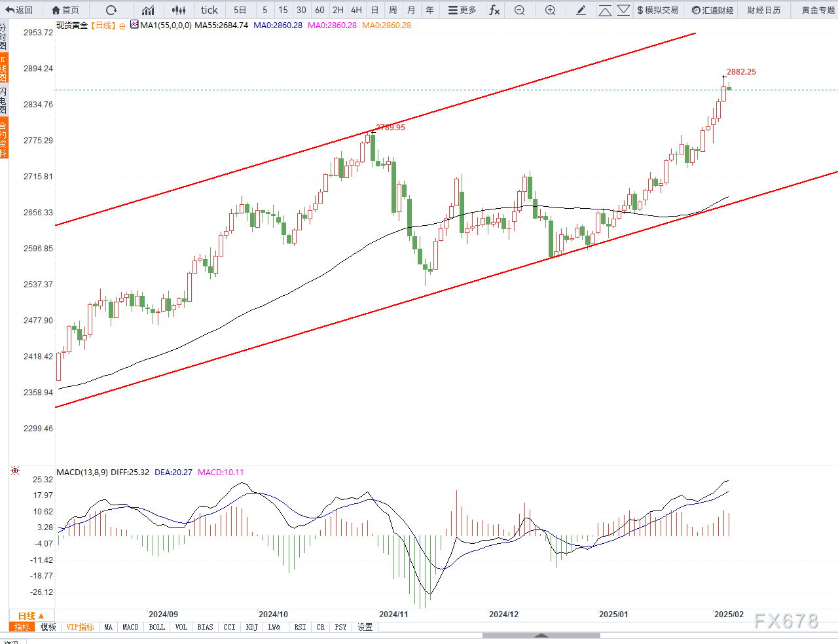Click the 模拟交易 button
The height and width of the screenshot is (644, 838).
pos(657,10)
